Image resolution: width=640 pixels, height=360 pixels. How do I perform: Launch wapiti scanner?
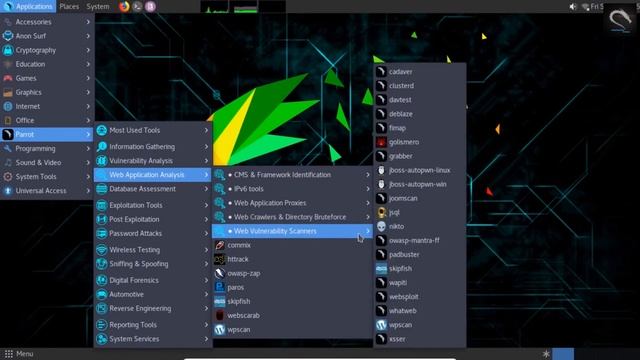[420, 283]
